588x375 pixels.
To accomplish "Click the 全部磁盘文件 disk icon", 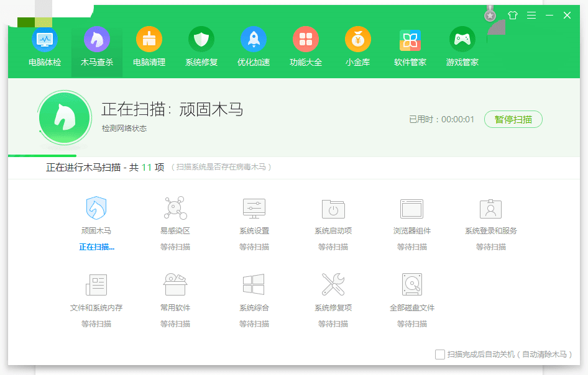I will [411, 284].
